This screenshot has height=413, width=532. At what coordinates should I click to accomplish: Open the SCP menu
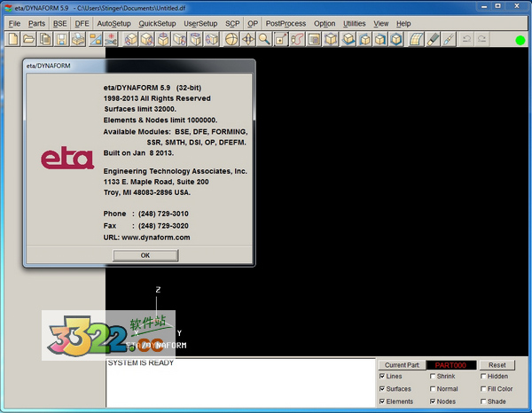(x=232, y=24)
